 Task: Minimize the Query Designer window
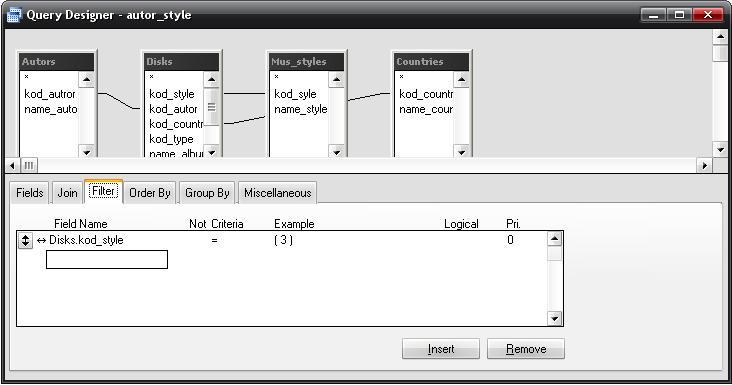(654, 15)
